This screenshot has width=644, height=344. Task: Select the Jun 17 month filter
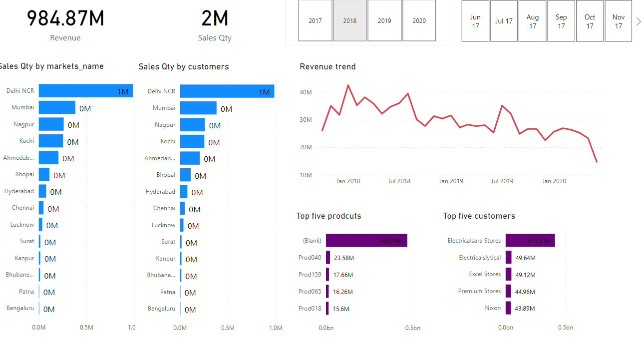475,20
